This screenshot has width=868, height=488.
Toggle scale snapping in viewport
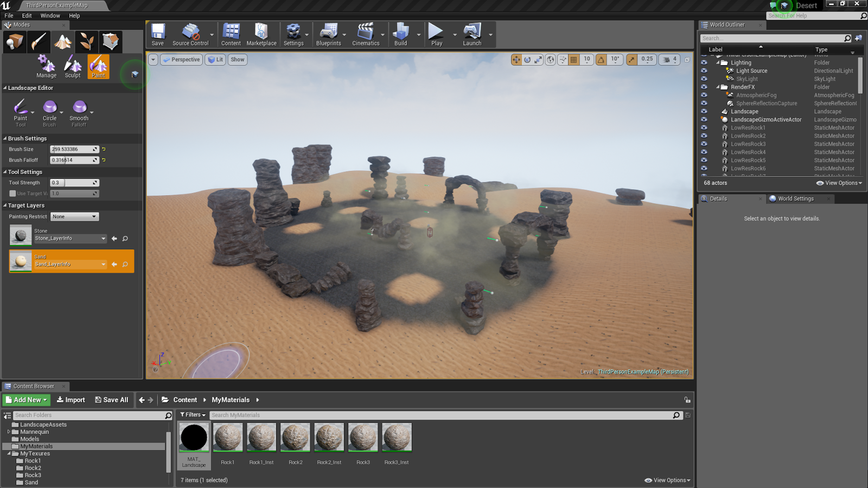click(x=631, y=60)
